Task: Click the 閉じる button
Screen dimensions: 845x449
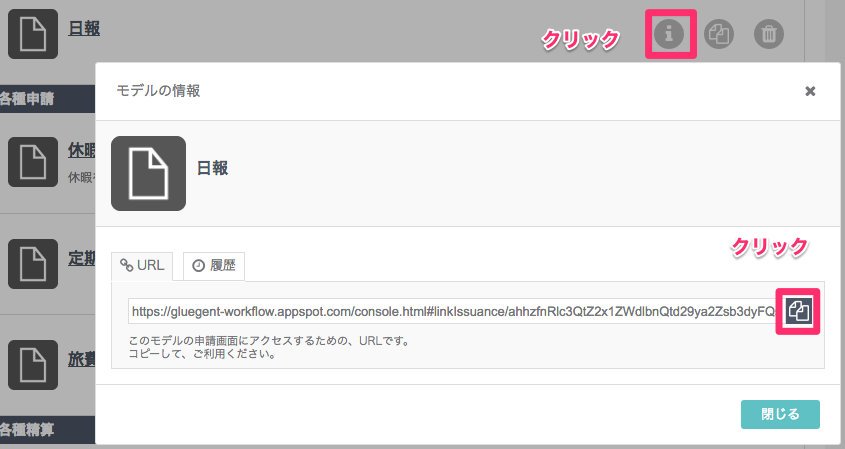Action: tap(780, 415)
